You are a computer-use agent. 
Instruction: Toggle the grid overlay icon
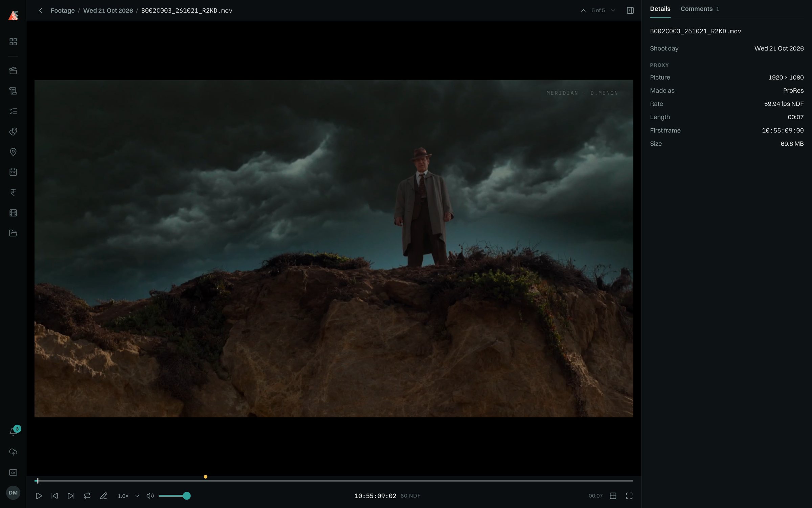click(613, 496)
